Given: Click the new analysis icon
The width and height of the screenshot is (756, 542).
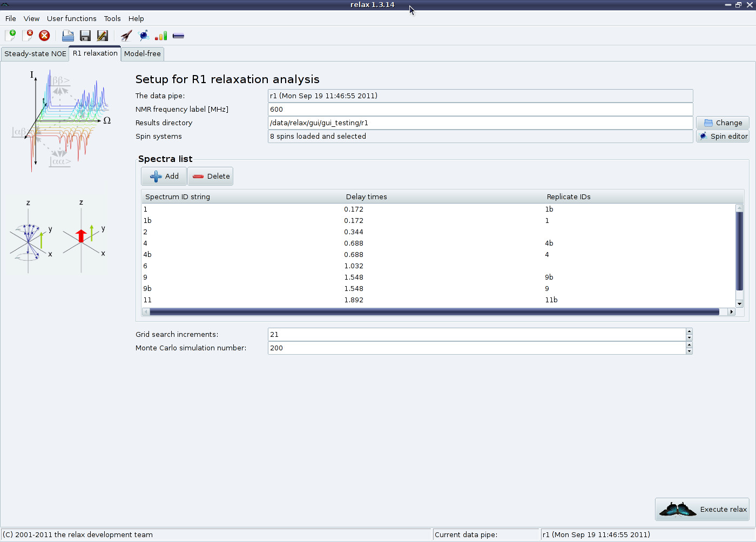Looking at the screenshot, I should 10,36.
